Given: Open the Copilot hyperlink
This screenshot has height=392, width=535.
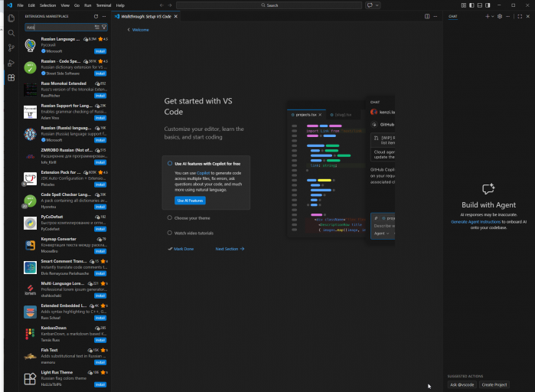Looking at the screenshot, I should 203,173.
